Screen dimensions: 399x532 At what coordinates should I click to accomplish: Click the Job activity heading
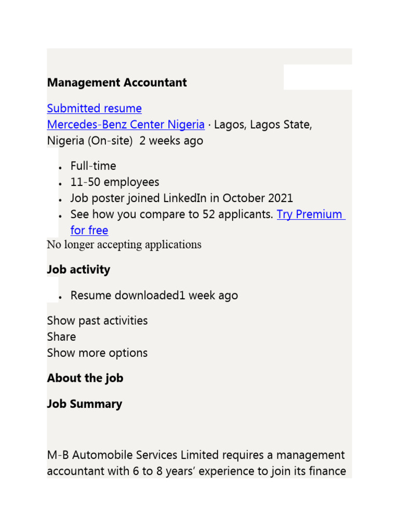coord(78,270)
